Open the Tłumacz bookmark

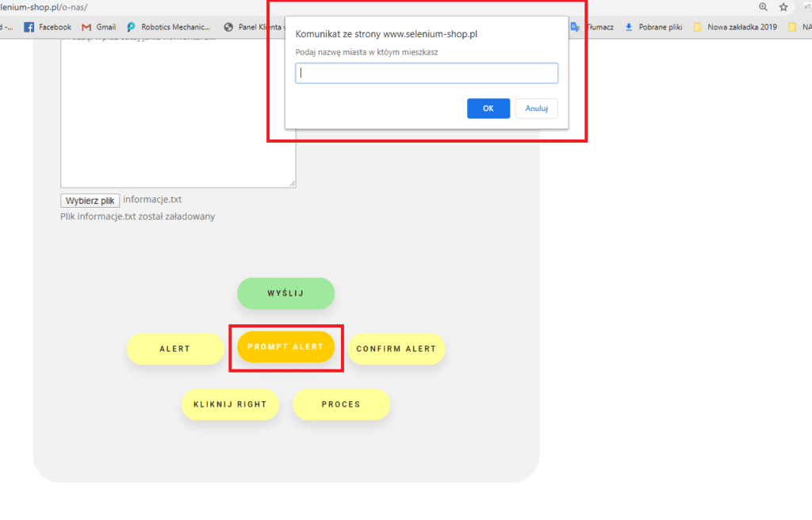point(593,27)
